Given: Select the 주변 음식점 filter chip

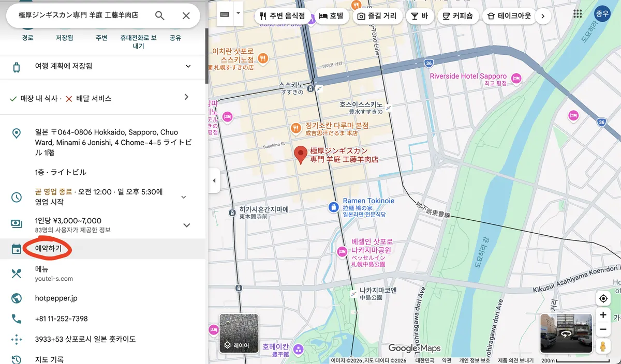Looking at the screenshot, I should 283,16.
